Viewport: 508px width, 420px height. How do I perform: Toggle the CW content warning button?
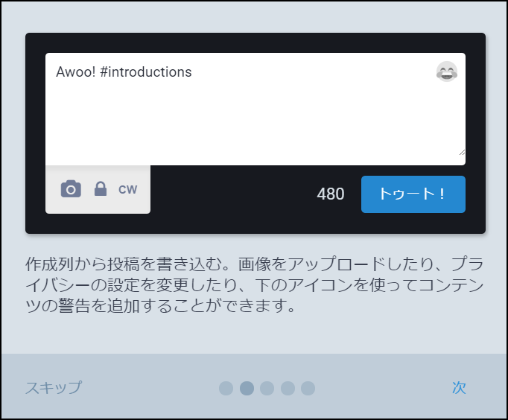127,189
